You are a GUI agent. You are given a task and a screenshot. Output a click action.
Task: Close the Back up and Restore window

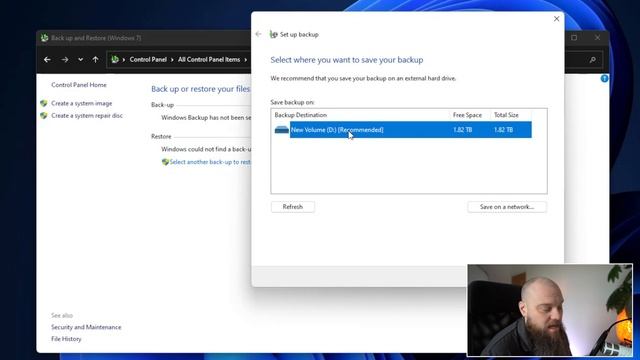pyautogui.click(x=598, y=38)
